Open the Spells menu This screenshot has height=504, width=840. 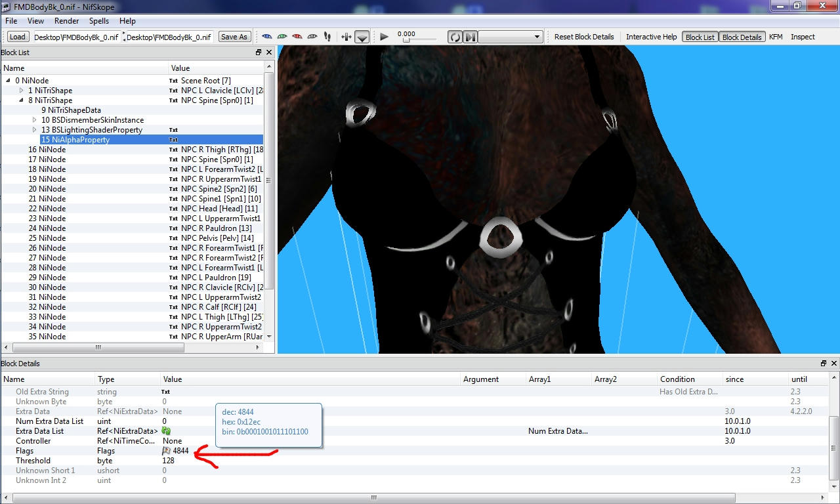pos(99,21)
